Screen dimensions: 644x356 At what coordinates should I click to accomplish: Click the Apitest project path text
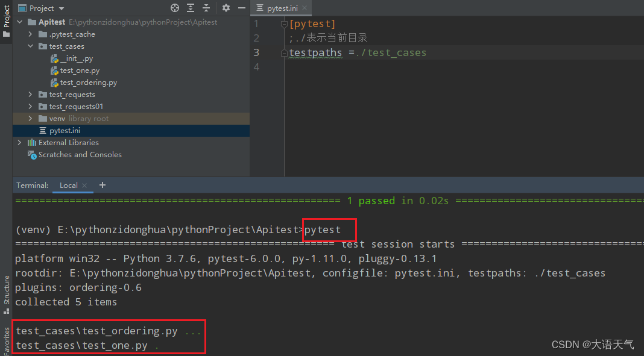143,22
